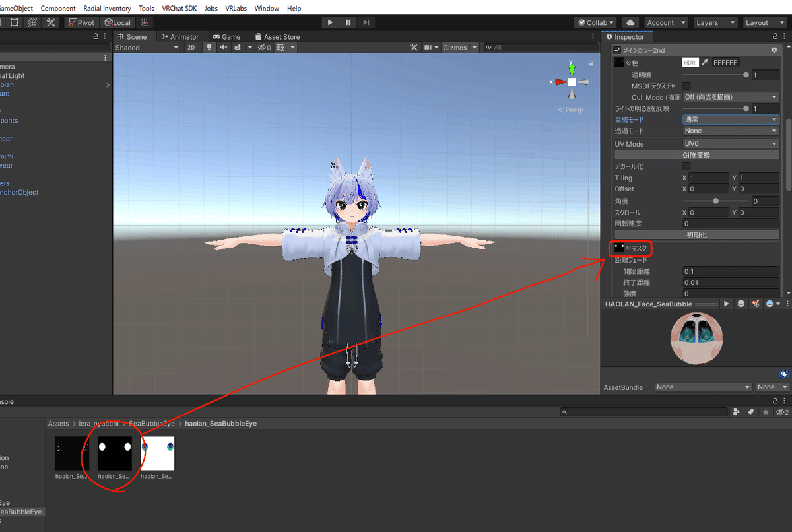Click the scene orientation gizmo
The width and height of the screenshot is (792, 532).
click(572, 82)
